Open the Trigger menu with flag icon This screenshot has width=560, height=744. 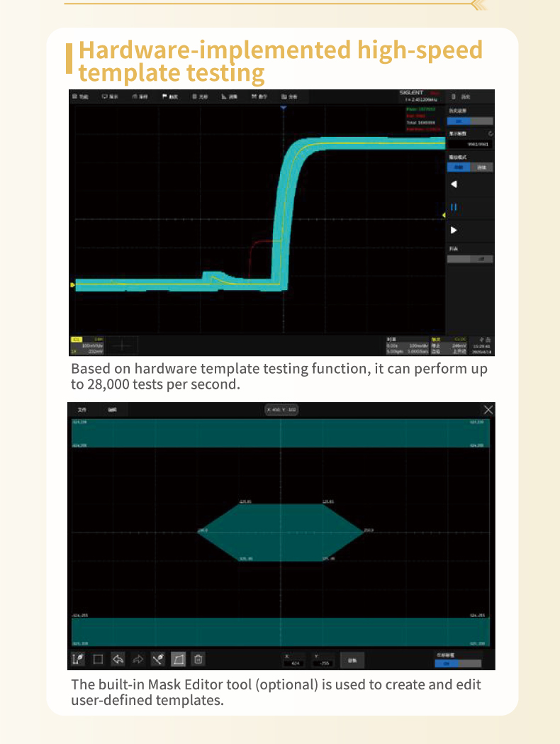[170, 96]
